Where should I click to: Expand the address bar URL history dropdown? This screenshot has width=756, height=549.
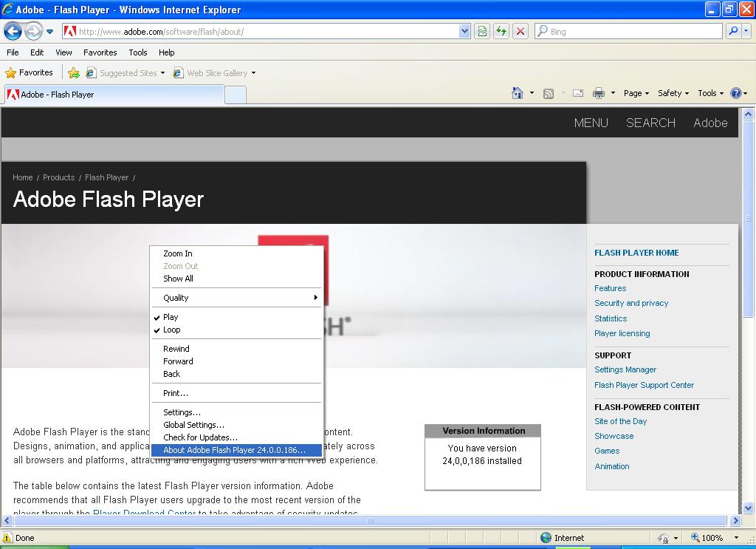pyautogui.click(x=464, y=32)
